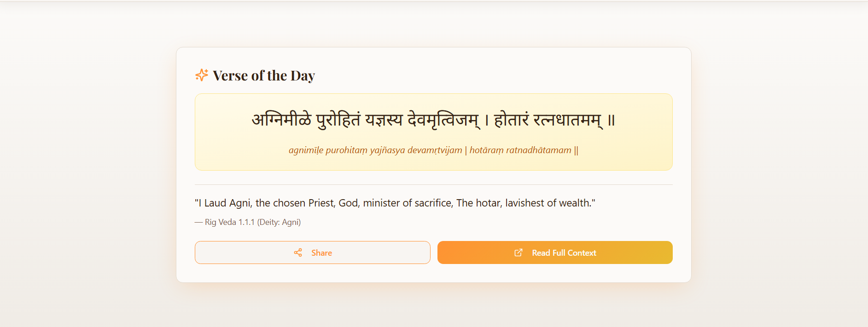Click the word Agni in the English translation
868x327 pixels.
tap(240, 202)
